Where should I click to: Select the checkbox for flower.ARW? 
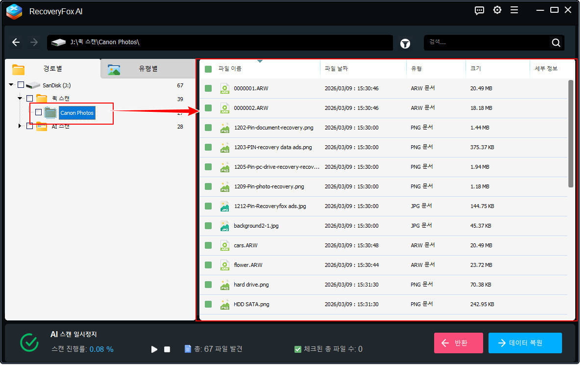click(208, 265)
